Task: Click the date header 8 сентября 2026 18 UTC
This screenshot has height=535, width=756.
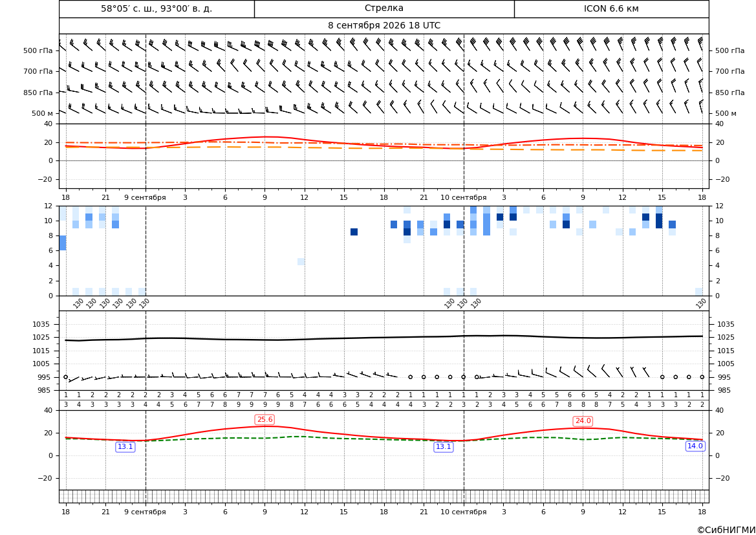Action: pos(384,26)
